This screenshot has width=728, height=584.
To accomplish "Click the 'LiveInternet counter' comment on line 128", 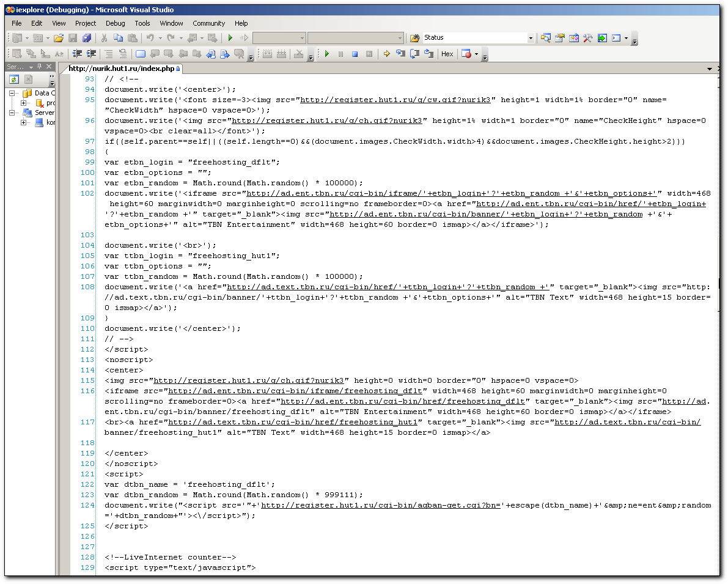I will tap(171, 558).
